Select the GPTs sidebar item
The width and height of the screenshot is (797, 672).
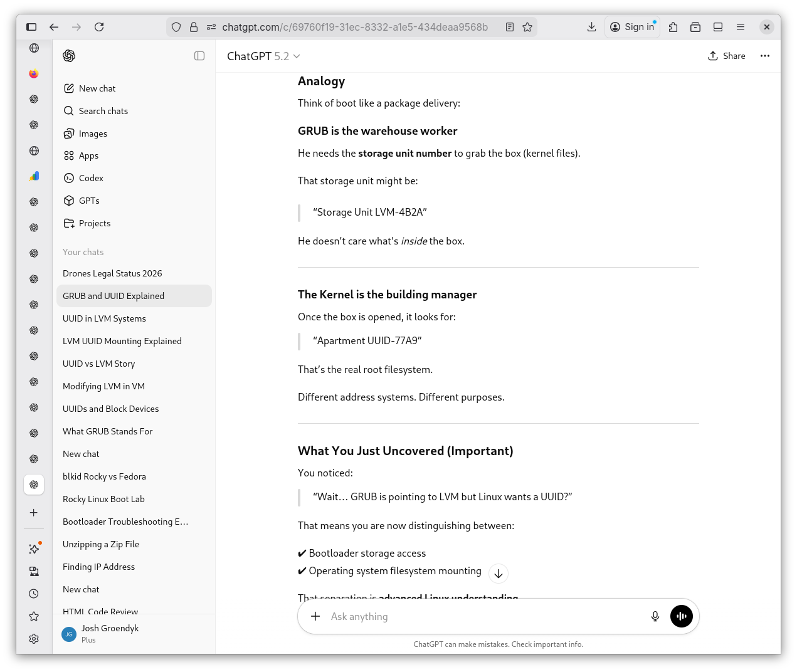pyautogui.click(x=89, y=201)
